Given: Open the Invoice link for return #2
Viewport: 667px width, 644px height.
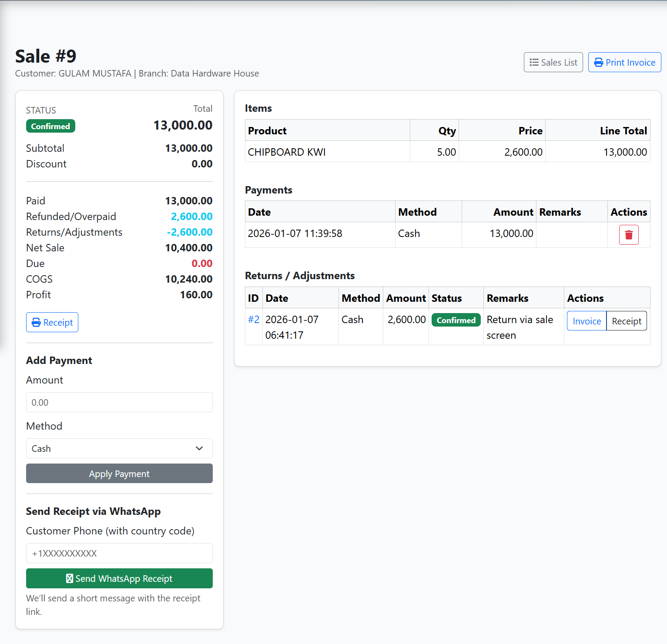Looking at the screenshot, I should 586,320.
